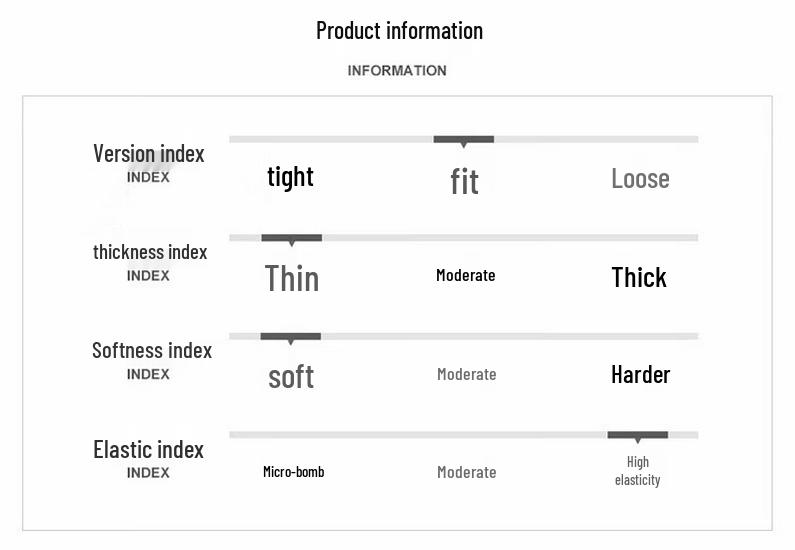This screenshot has height=550, width=795.
Task: Select 'Moderate' in the Elastic row
Action: (466, 472)
